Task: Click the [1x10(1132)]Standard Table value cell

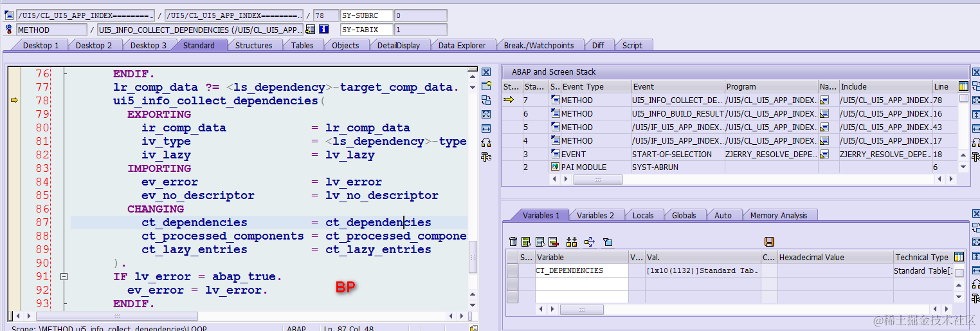Action: (703, 270)
